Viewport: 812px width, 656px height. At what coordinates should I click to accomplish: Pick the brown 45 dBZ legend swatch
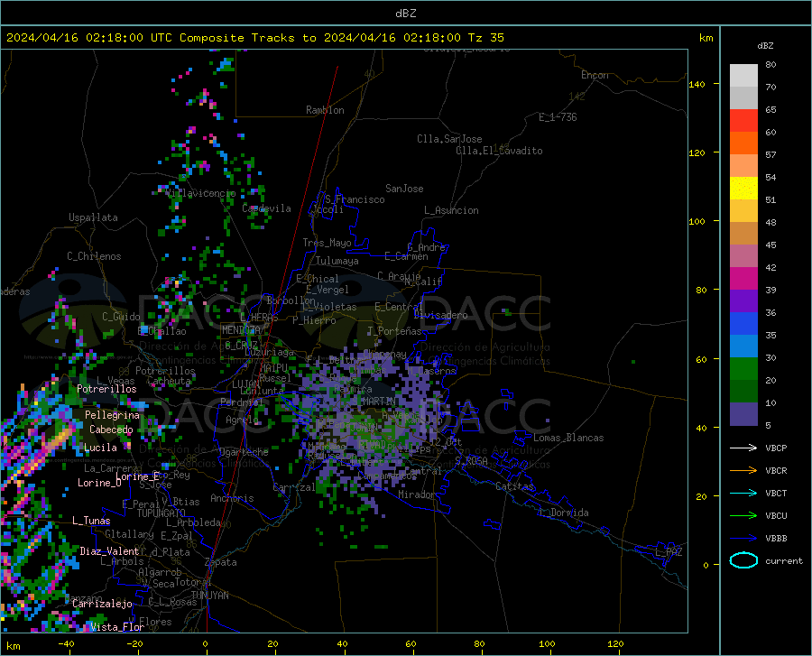pyautogui.click(x=743, y=234)
